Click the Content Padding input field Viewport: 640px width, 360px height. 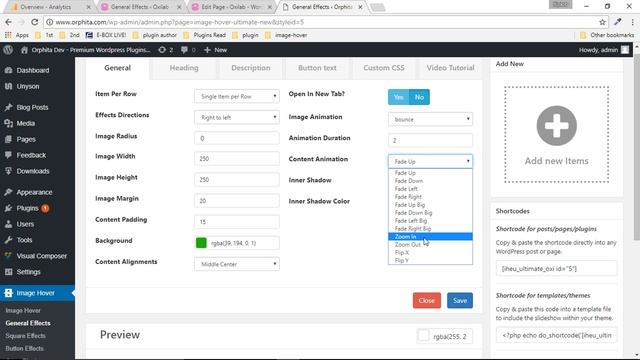(x=237, y=222)
